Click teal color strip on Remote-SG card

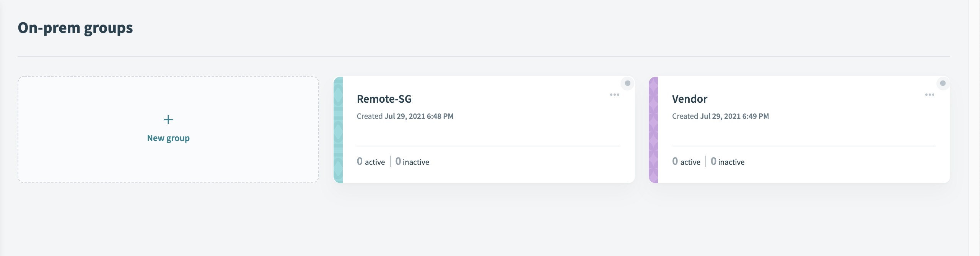click(x=338, y=130)
